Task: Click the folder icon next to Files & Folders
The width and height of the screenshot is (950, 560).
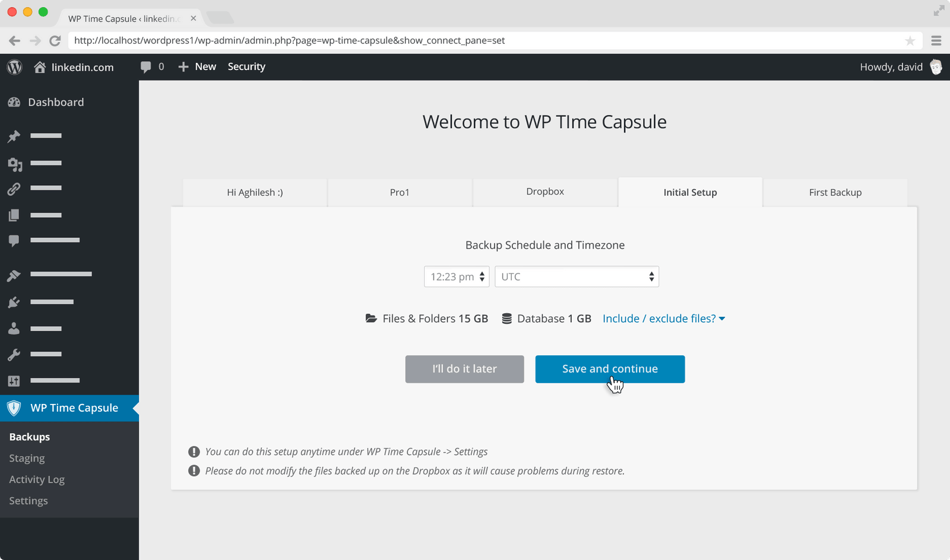Action: click(370, 318)
